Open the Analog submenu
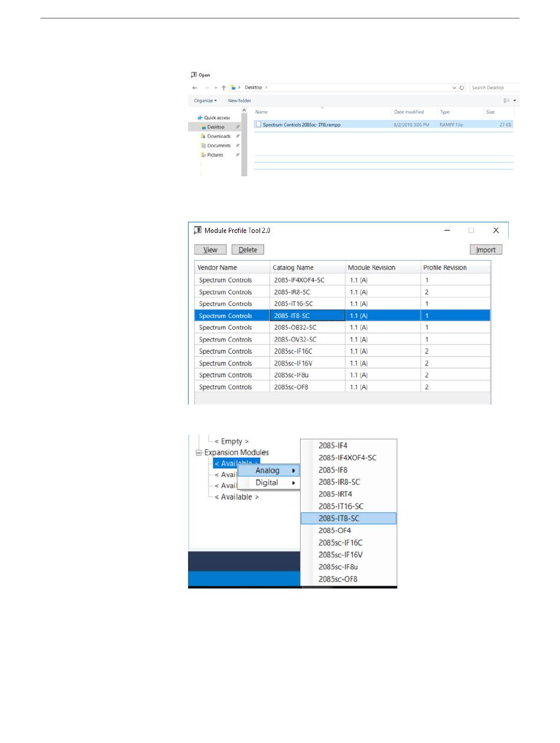 pos(268,471)
